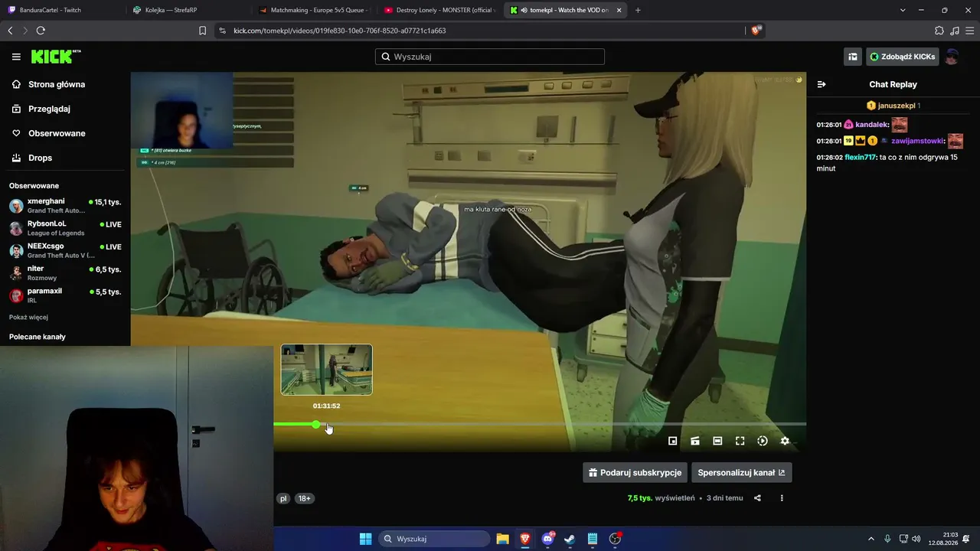Go forward in browser history
Image resolution: width=980 pixels, height=551 pixels.
[x=25, y=31]
